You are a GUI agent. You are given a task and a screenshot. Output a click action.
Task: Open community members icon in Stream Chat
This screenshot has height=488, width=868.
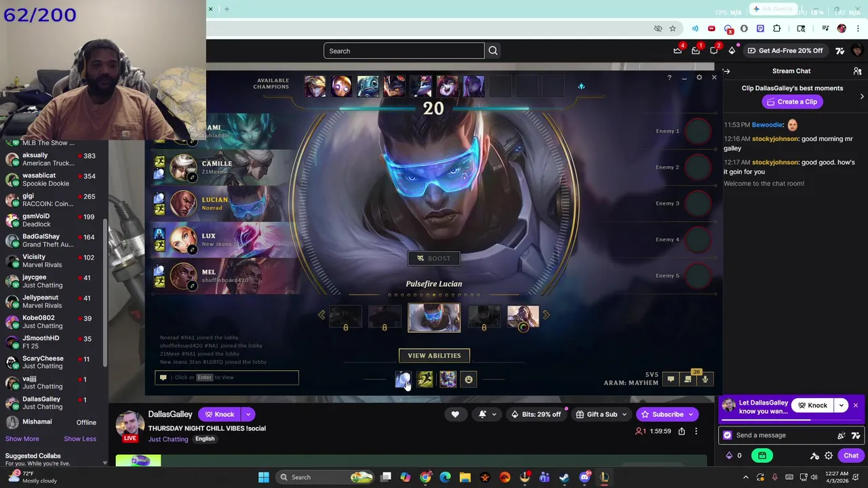pos(857,71)
